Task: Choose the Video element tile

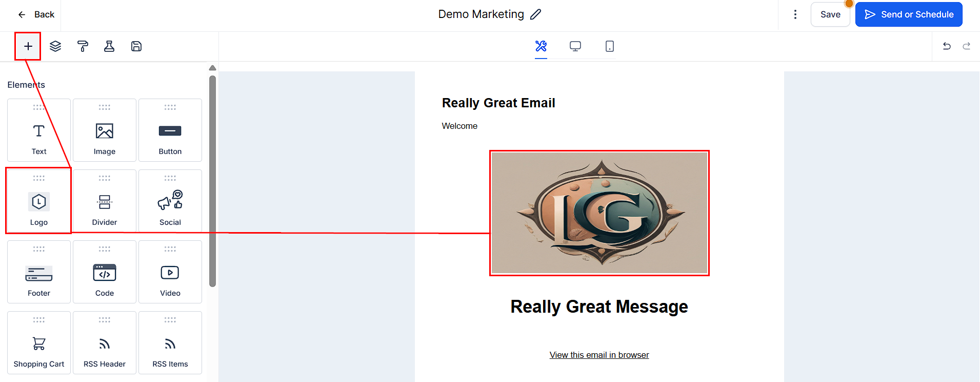Action: (170, 272)
